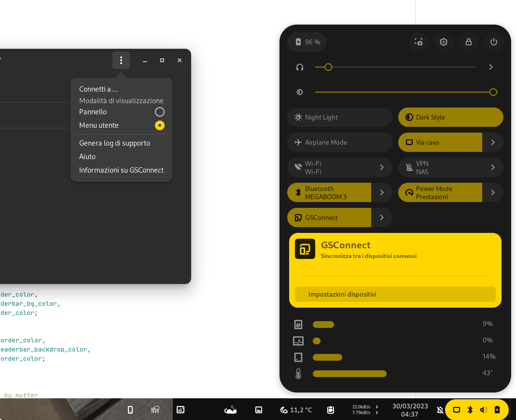Toggle Night Light
This screenshot has height=420, width=516.
340,117
